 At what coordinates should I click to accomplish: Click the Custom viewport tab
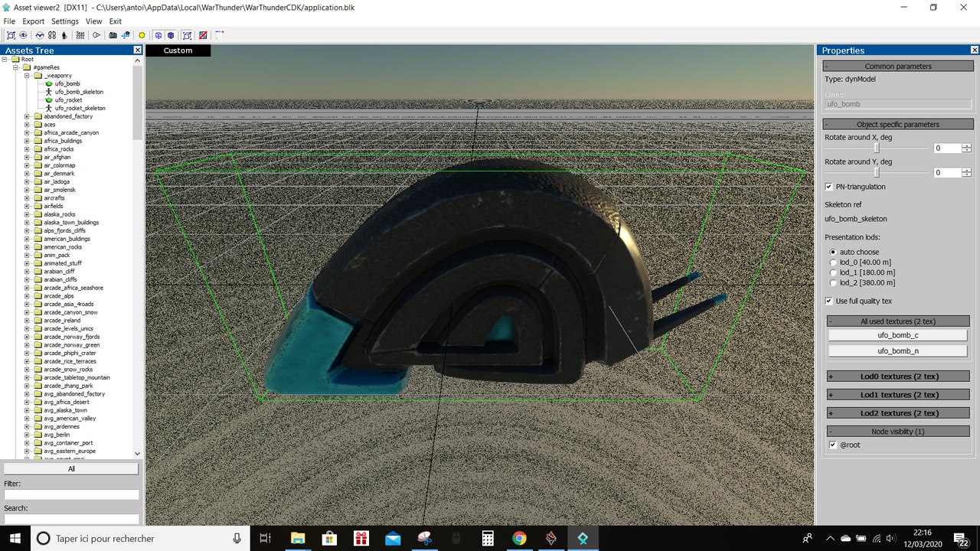point(178,51)
